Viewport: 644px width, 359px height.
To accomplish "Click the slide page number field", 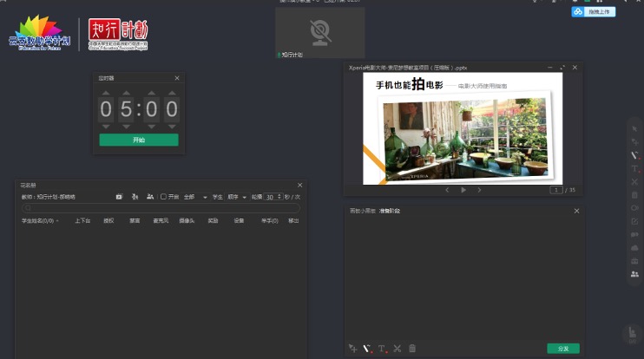I will tap(556, 190).
